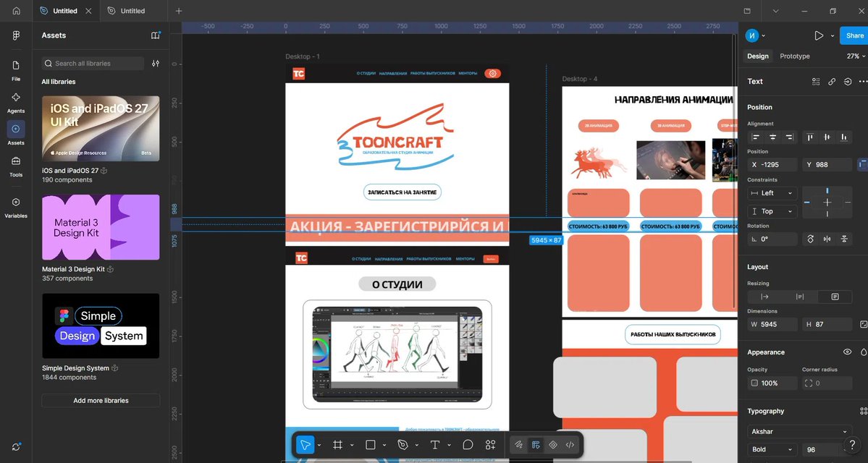The height and width of the screenshot is (463, 868).
Task: Click the Share button
Action: 854,35
